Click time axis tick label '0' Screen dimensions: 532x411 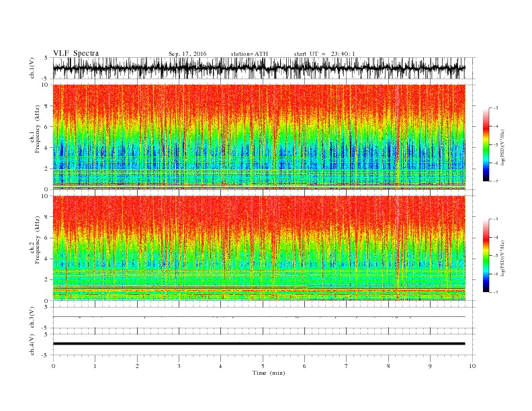pyautogui.click(x=53, y=366)
